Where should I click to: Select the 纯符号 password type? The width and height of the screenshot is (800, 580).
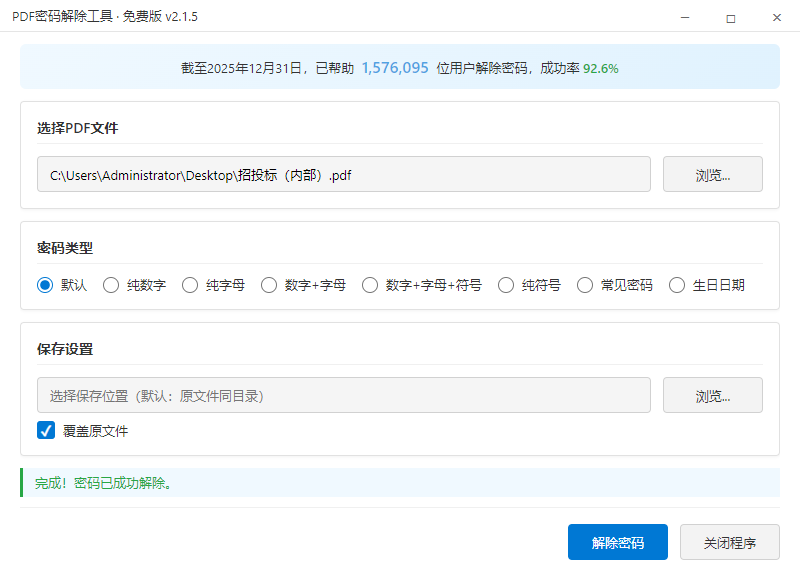[x=506, y=285]
